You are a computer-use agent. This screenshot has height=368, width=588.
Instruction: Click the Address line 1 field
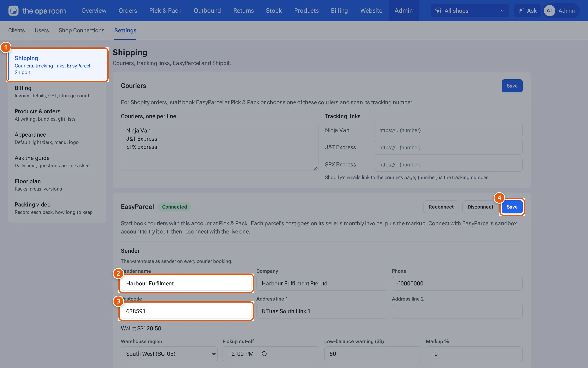(321, 311)
